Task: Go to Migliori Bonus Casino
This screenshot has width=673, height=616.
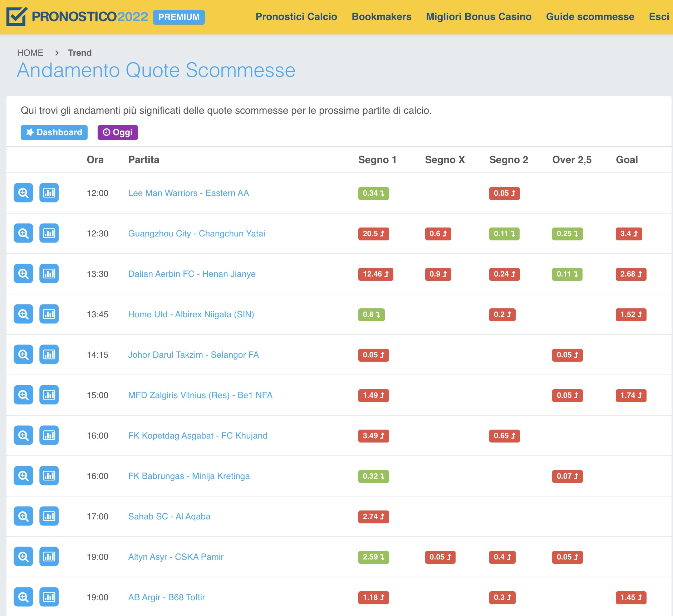Action: [x=478, y=17]
